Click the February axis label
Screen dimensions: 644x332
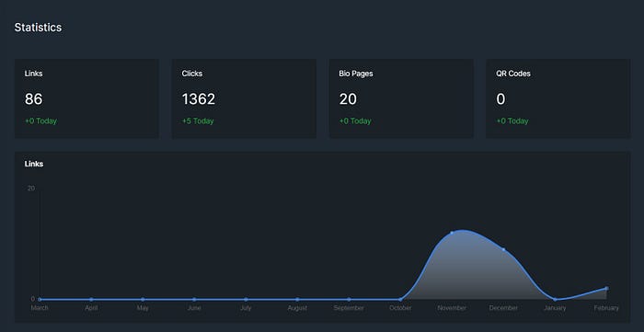click(606, 308)
